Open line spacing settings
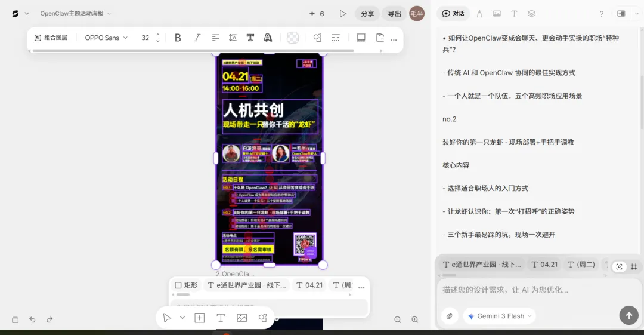The image size is (644, 335). (233, 38)
